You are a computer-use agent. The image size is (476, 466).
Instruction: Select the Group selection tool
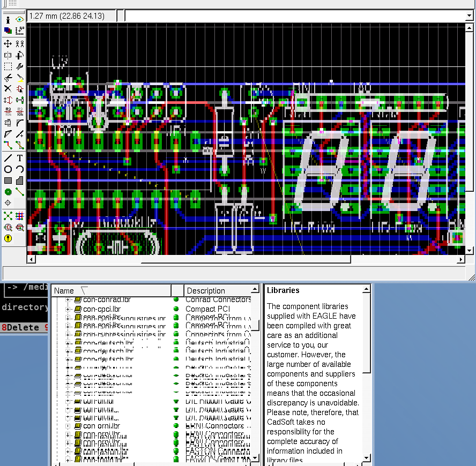coord(8,66)
